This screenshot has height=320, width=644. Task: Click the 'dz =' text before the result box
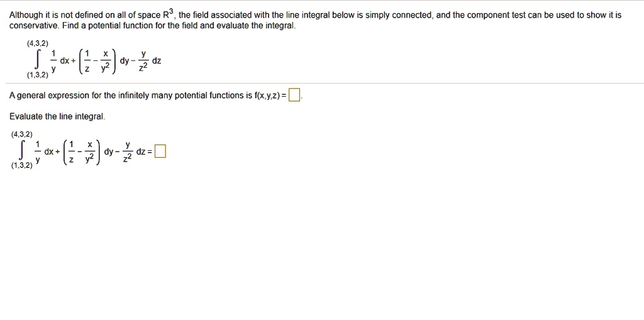tap(145, 152)
